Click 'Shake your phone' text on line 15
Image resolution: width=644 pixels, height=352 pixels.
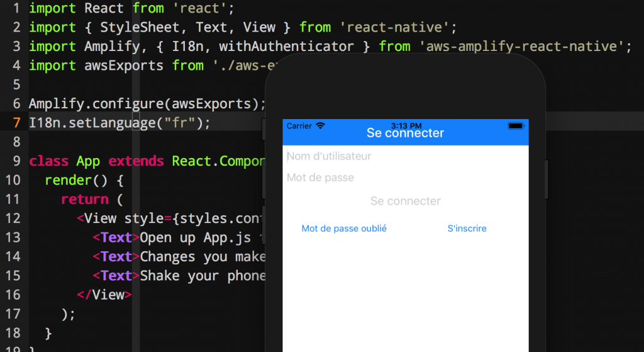pyautogui.click(x=203, y=276)
